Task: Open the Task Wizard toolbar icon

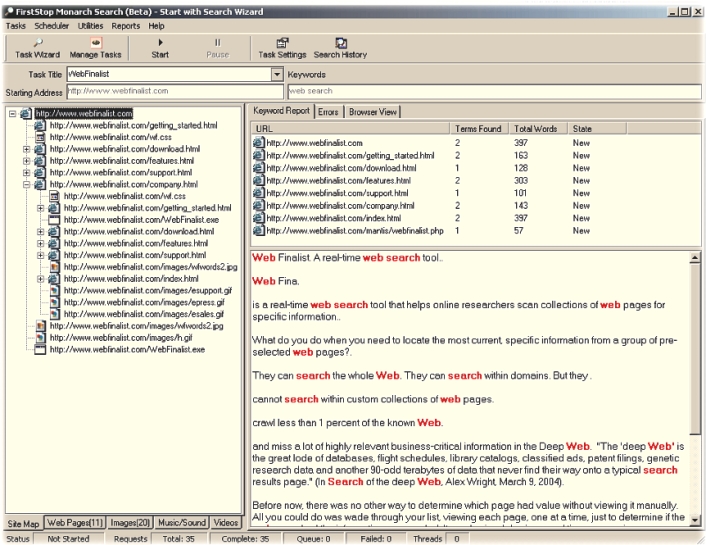Action: pyautogui.click(x=38, y=43)
